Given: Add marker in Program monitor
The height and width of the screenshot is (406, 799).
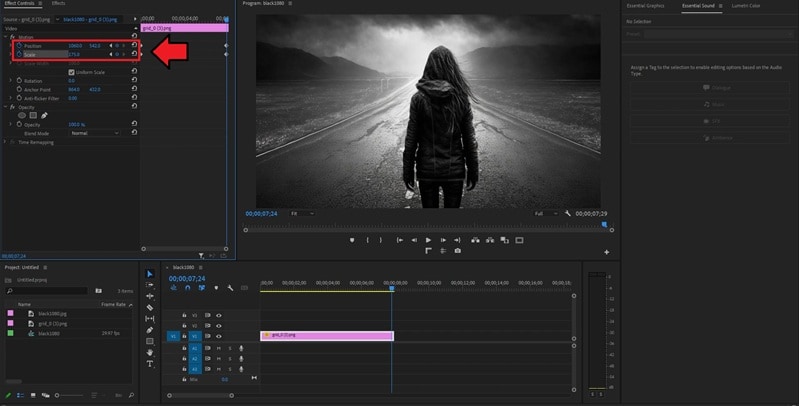Looking at the screenshot, I should click(352, 240).
